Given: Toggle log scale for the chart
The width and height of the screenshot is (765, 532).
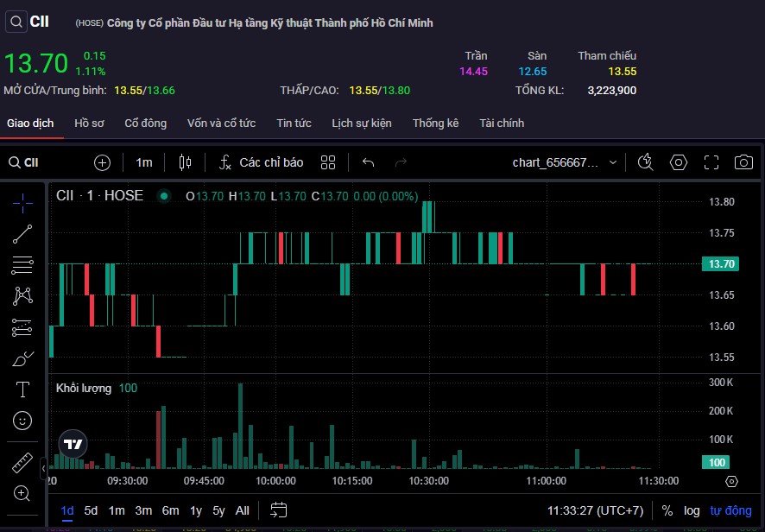Looking at the screenshot, I should coord(692,510).
